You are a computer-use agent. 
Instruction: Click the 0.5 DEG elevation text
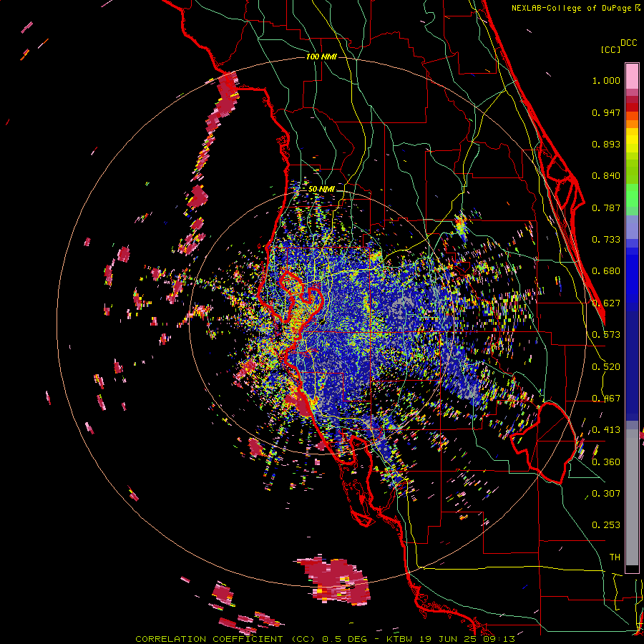click(344, 639)
